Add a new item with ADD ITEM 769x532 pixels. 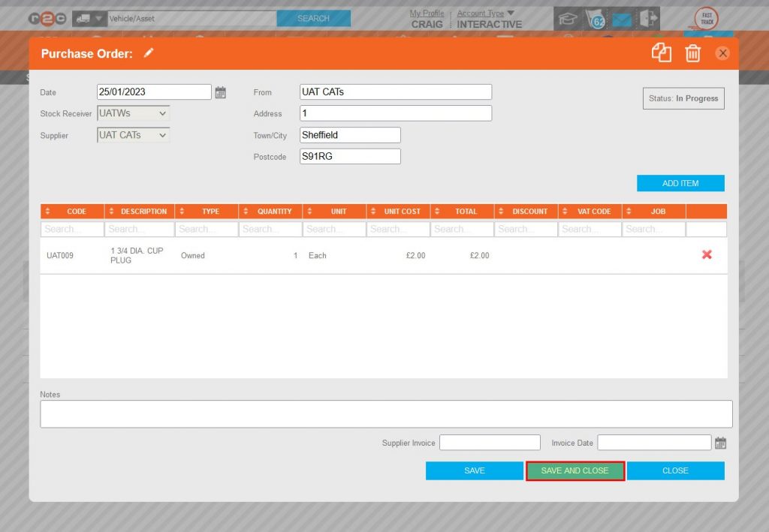[x=680, y=182]
